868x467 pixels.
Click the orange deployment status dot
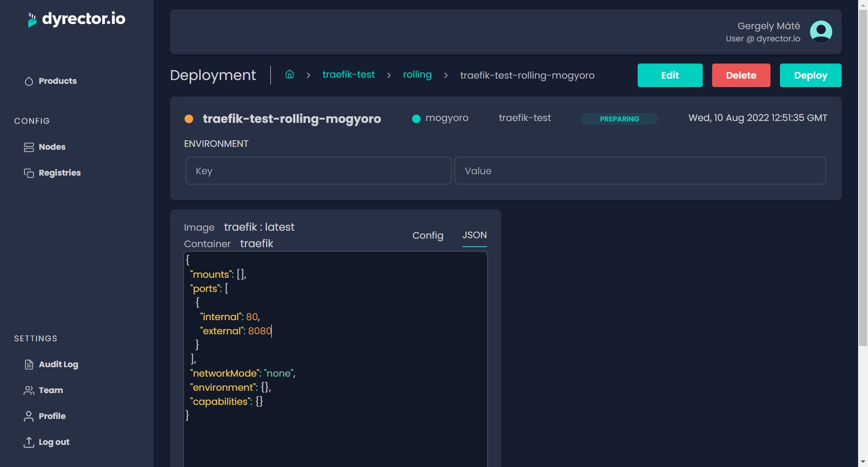point(189,119)
